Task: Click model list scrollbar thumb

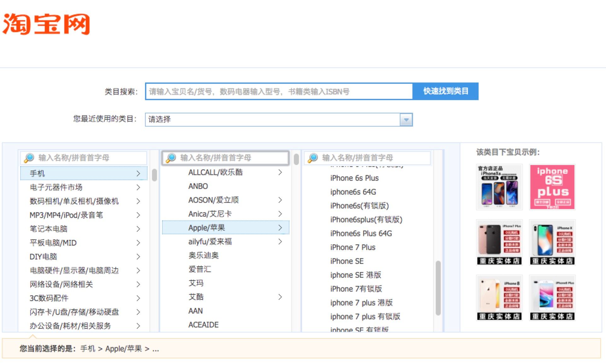Action: [x=438, y=288]
